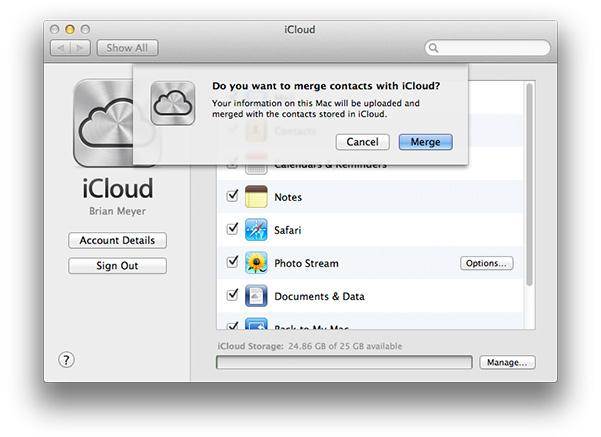This screenshot has width=601, height=437.
Task: Select the Safari compass icon
Action: coord(256,230)
